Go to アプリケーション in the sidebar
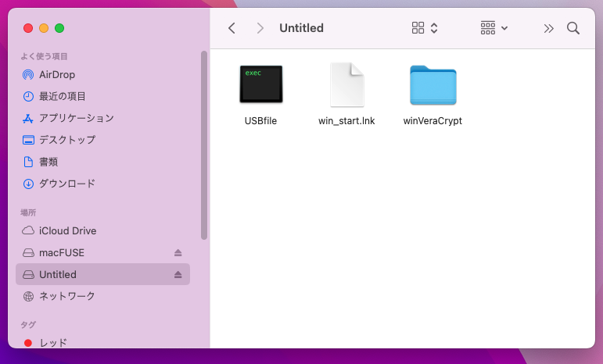Image resolution: width=603 pixels, height=364 pixels. click(76, 118)
